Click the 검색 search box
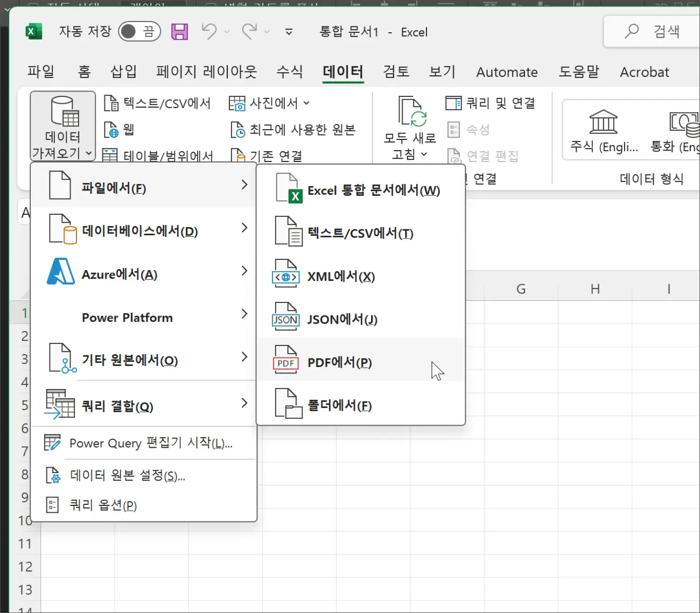Image resolution: width=700 pixels, height=613 pixels. coord(652,31)
